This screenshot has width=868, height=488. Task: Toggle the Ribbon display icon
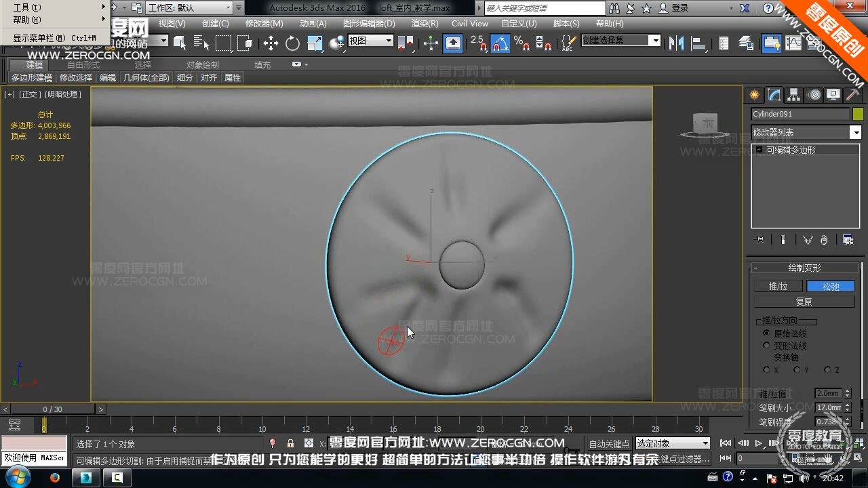click(771, 43)
